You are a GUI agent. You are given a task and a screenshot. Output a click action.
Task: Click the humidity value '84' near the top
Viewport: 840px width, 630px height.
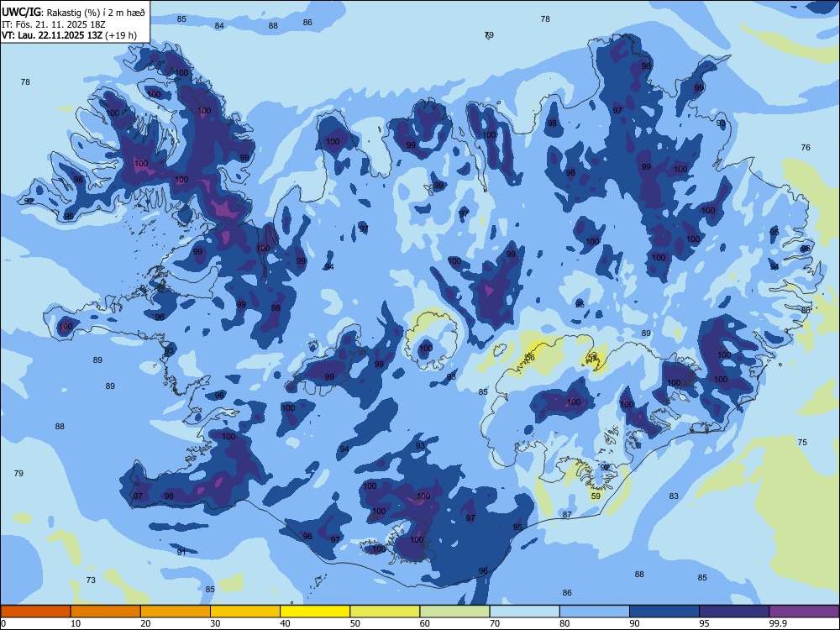(219, 26)
